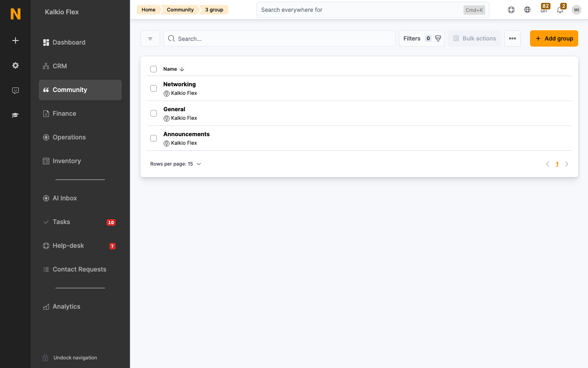
Task: Open Analytics in sidebar
Action: [80, 307]
